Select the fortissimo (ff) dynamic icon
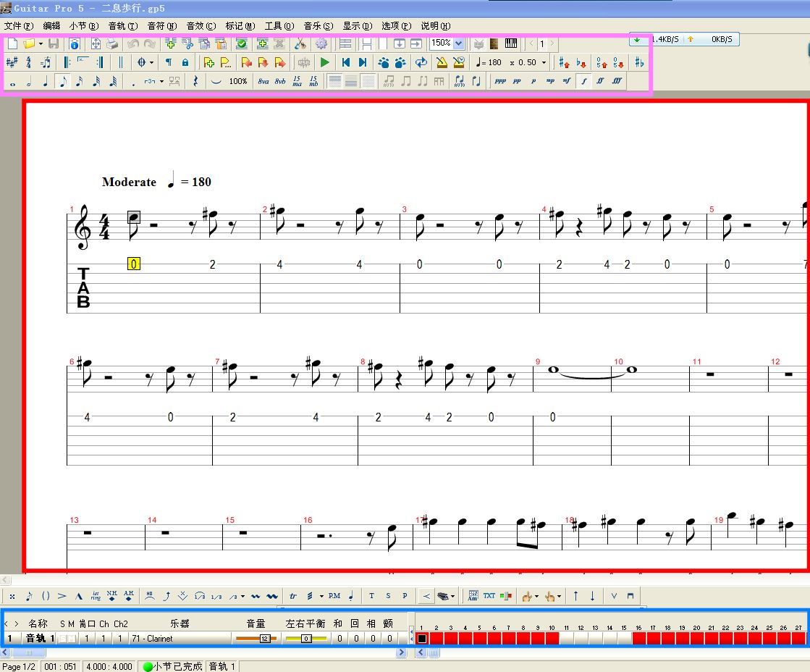 click(x=600, y=81)
